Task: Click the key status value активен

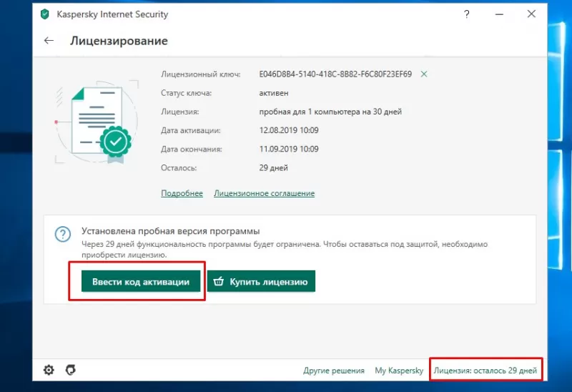Action: (x=274, y=93)
